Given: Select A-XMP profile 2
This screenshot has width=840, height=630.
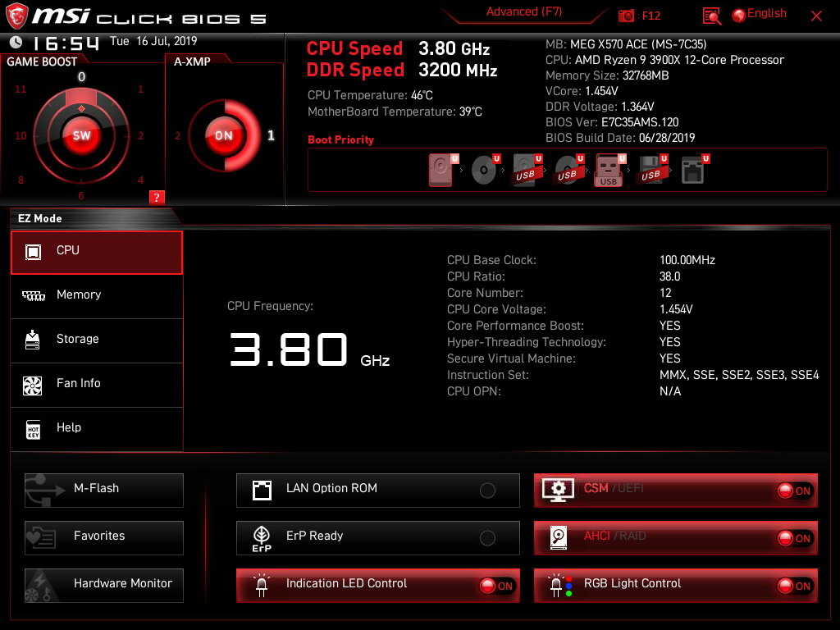Looking at the screenshot, I should (177, 135).
